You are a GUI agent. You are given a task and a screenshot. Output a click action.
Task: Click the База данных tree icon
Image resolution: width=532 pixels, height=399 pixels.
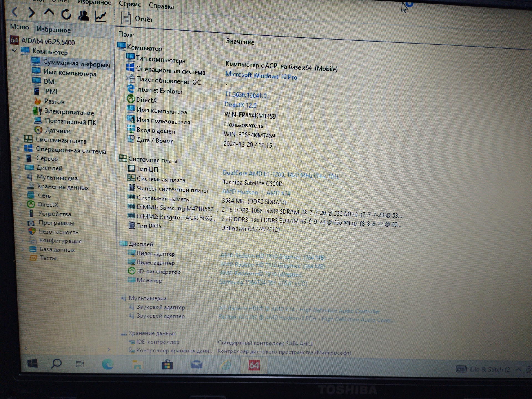pos(33,249)
